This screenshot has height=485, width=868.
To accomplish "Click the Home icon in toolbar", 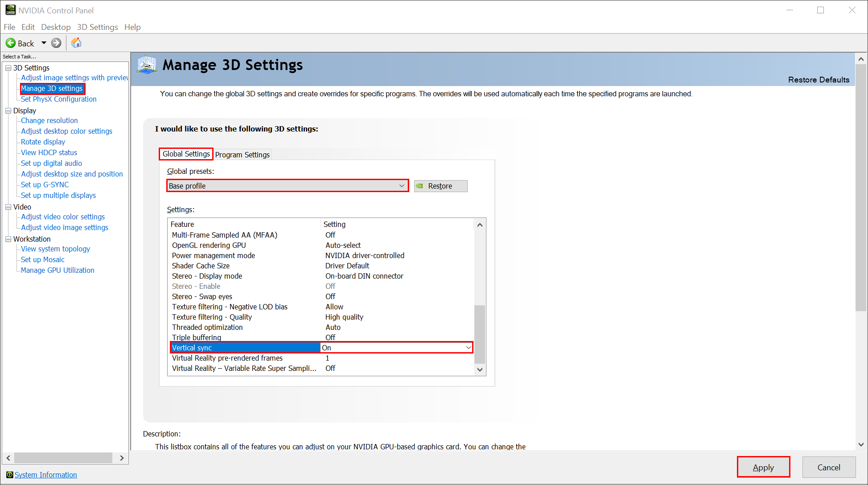I will click(x=76, y=43).
